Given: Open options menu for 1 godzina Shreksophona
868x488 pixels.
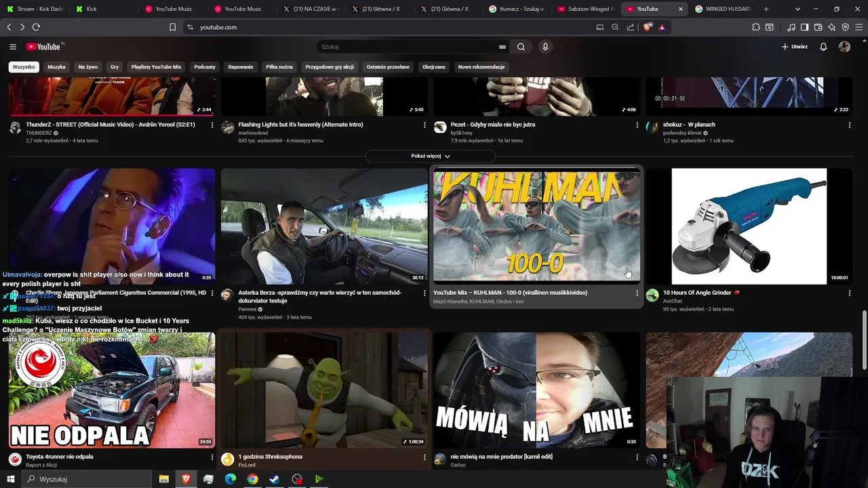Looking at the screenshot, I should (x=425, y=457).
